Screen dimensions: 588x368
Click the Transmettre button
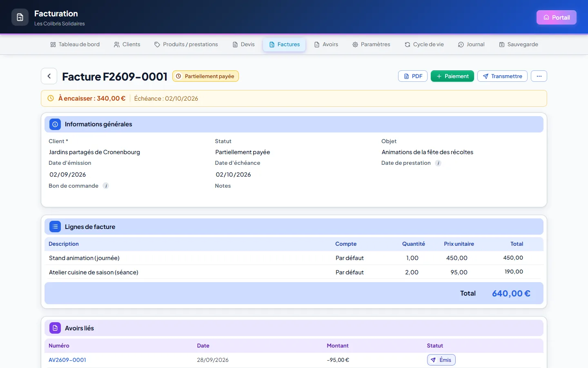click(x=502, y=76)
